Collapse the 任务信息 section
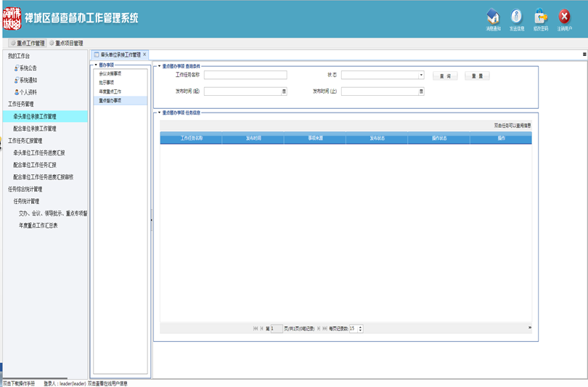Image resolution: width=588 pixels, height=387 pixels. [159, 113]
